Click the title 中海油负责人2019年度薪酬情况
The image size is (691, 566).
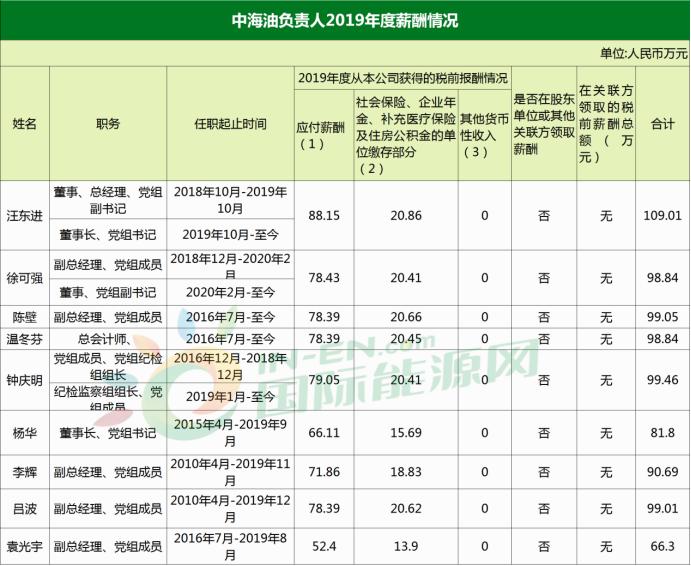pyautogui.click(x=345, y=21)
